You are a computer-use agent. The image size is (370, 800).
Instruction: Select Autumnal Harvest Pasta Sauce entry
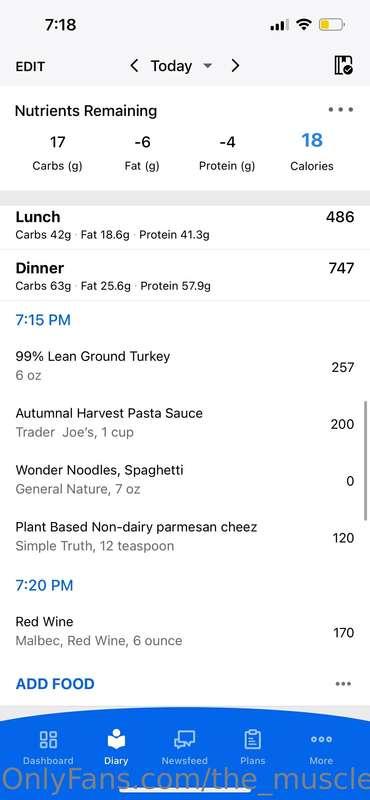click(x=185, y=423)
